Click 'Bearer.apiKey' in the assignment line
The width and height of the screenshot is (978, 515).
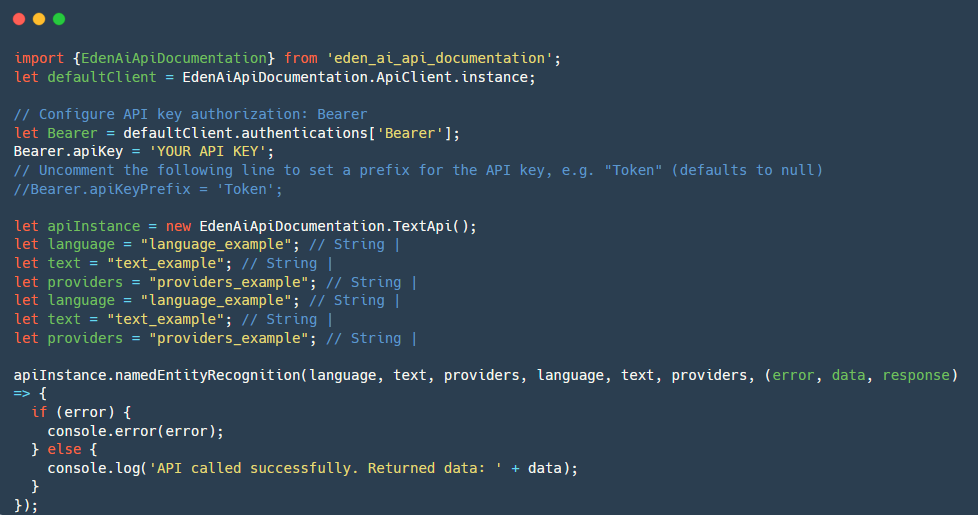click(68, 152)
